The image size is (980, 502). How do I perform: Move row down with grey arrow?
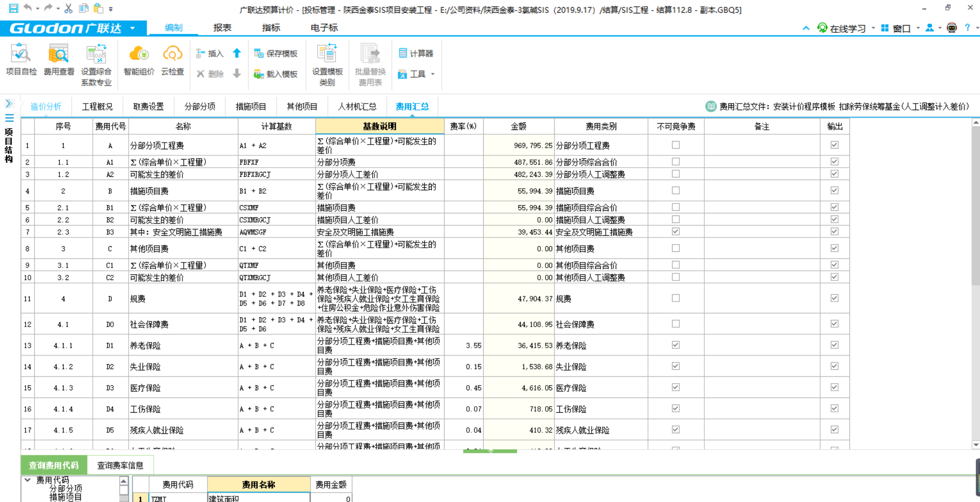(237, 73)
